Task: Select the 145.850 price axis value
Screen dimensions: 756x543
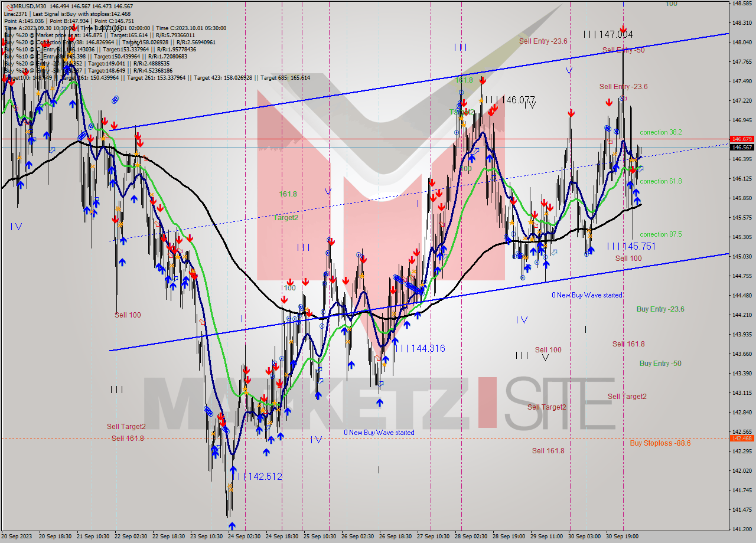Action: pyautogui.click(x=742, y=198)
